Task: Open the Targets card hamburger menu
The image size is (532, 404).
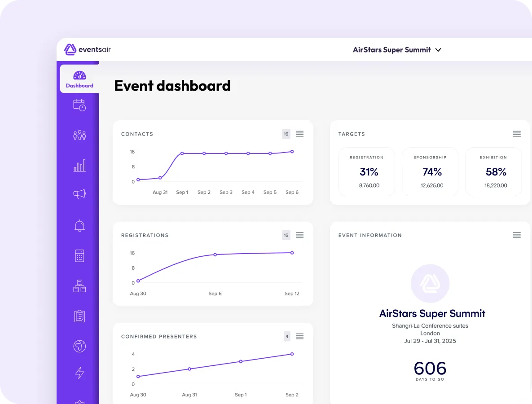Action: 517,134
